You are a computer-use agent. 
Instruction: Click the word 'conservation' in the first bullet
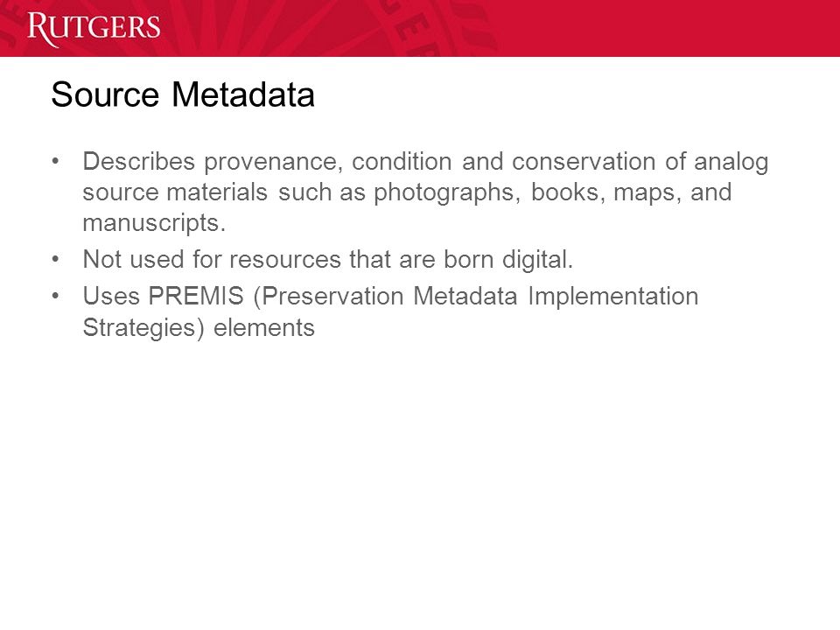(x=584, y=162)
